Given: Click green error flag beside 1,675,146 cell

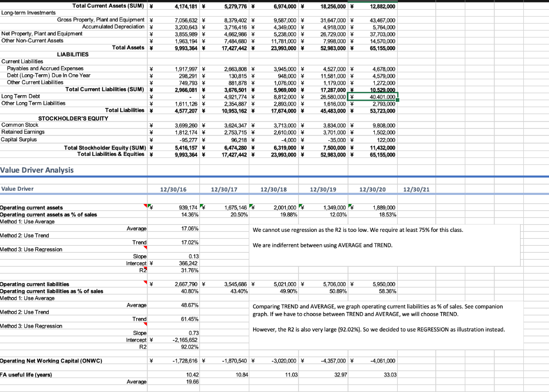Looking at the screenshot, I should coord(202,206).
